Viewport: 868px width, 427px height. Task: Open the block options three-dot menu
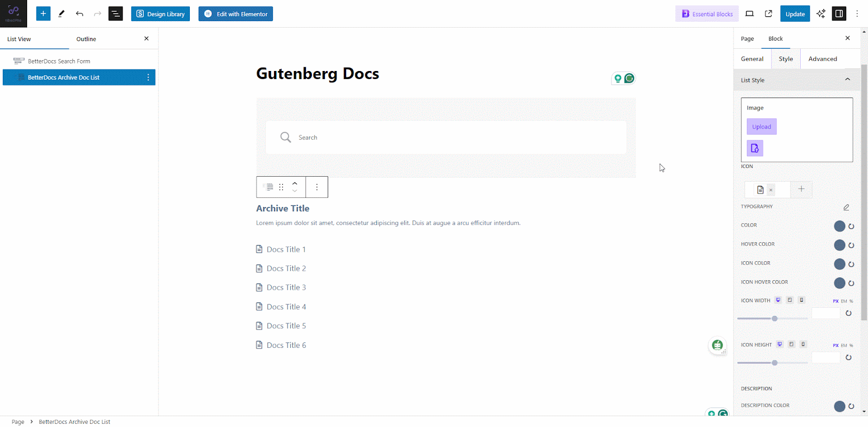pos(317,186)
